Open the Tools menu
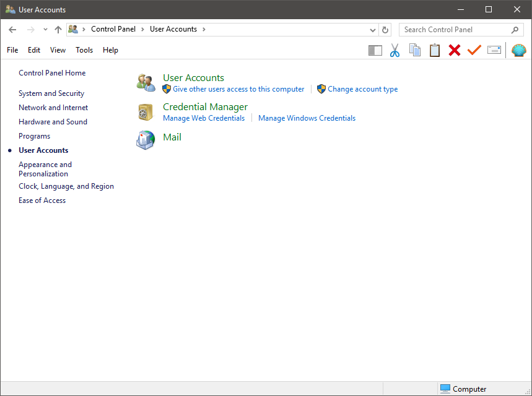The image size is (532, 396). click(84, 50)
